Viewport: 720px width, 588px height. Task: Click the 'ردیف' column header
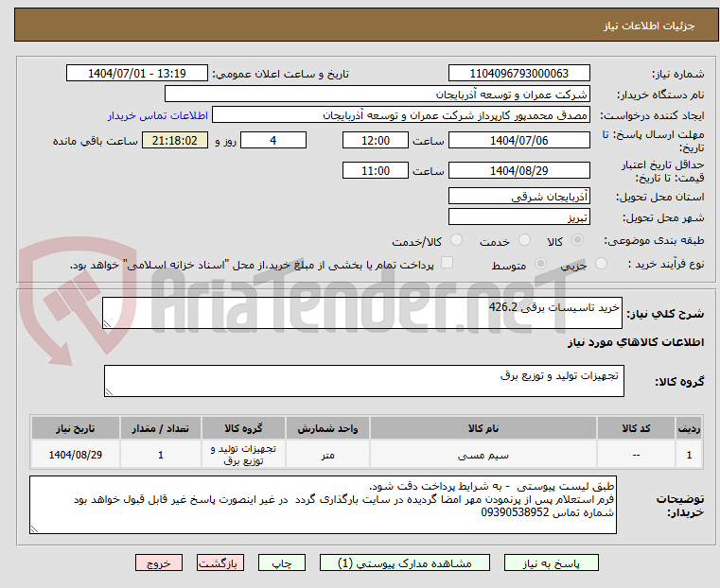click(x=689, y=428)
